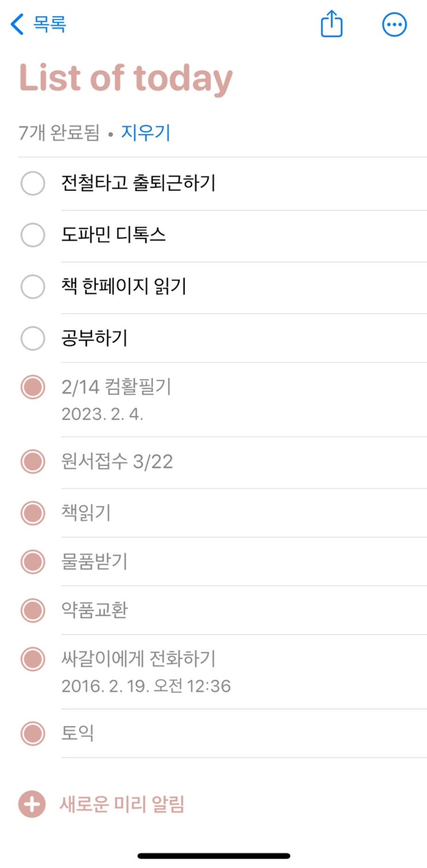Mark 전철타고 출퇴근하기 as complete

[33, 184]
